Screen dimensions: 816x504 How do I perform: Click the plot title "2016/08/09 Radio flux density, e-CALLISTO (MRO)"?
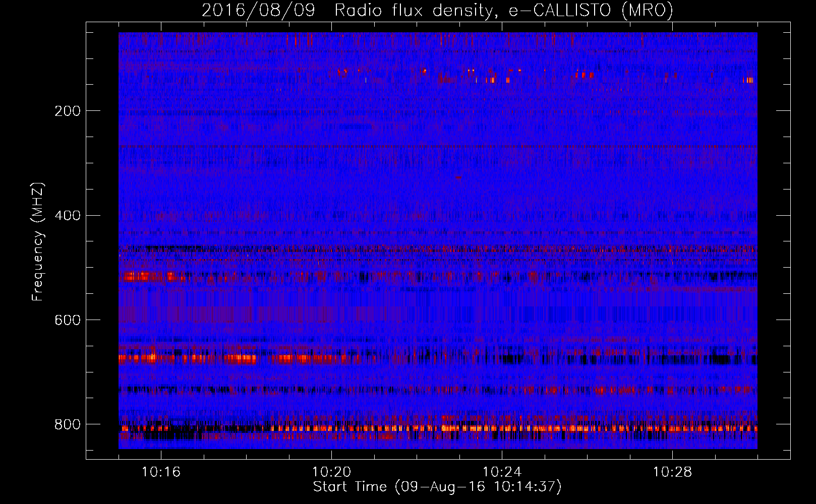(x=437, y=11)
